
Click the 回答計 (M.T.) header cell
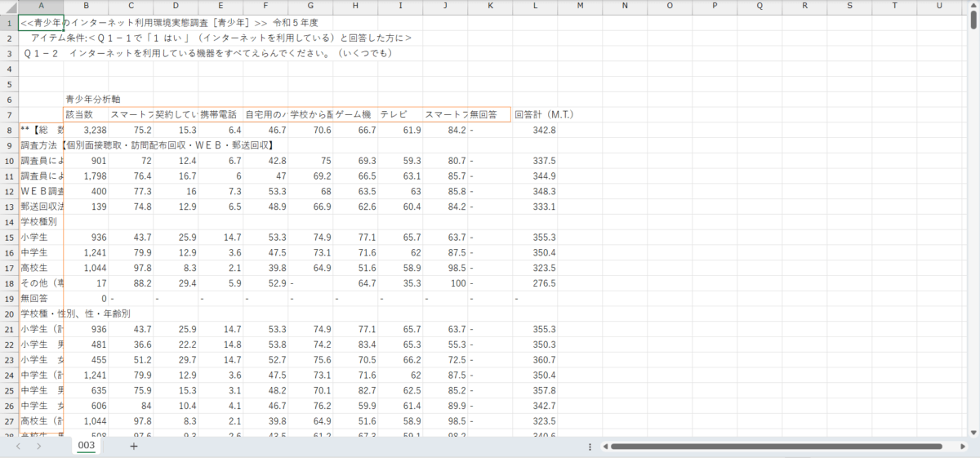coord(535,114)
